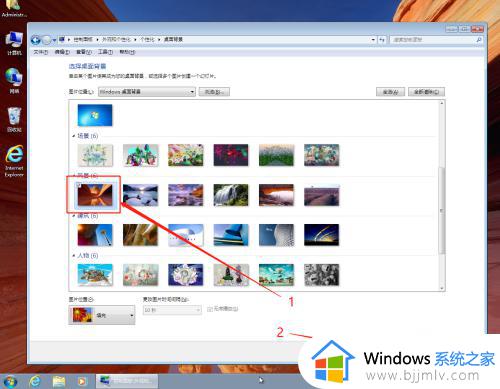Toggle the 无序播放 shuffle checkbox
The image size is (500, 389).
(x=210, y=309)
